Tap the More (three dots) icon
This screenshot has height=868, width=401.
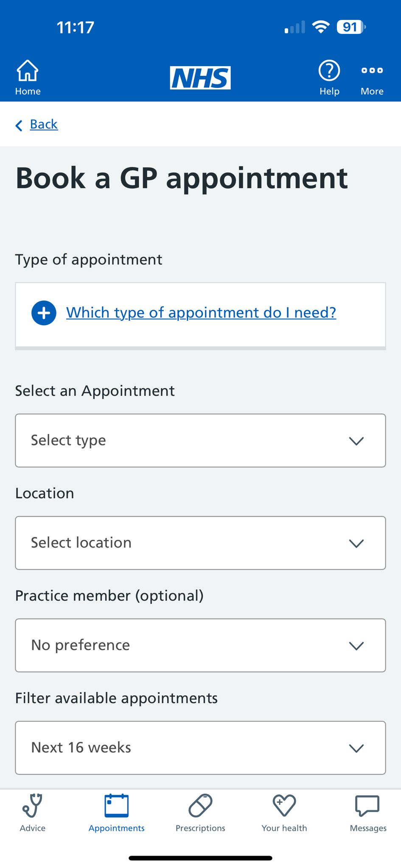[371, 71]
